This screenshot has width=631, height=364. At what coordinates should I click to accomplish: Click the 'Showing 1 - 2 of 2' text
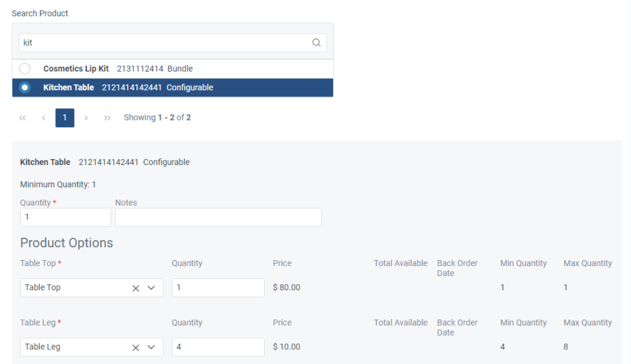click(157, 118)
